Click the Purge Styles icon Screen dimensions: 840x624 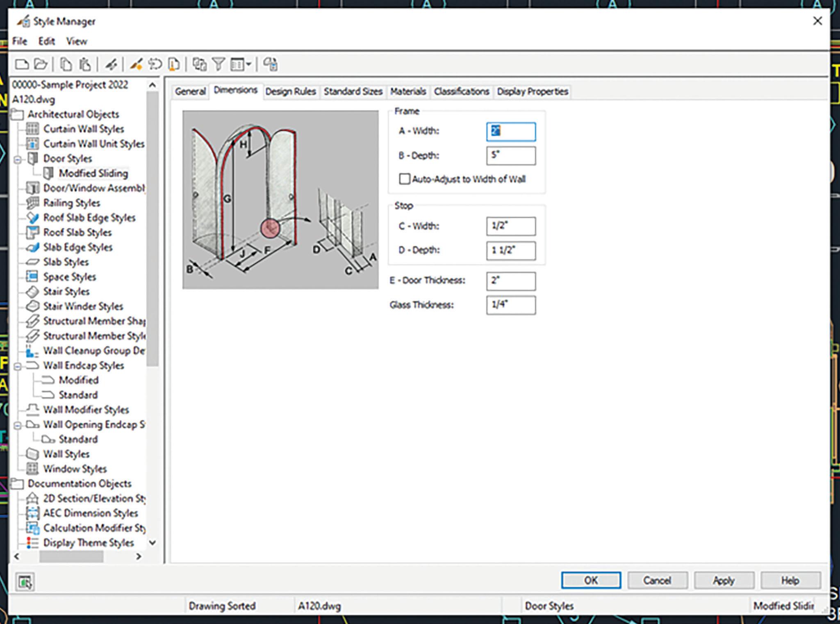174,64
